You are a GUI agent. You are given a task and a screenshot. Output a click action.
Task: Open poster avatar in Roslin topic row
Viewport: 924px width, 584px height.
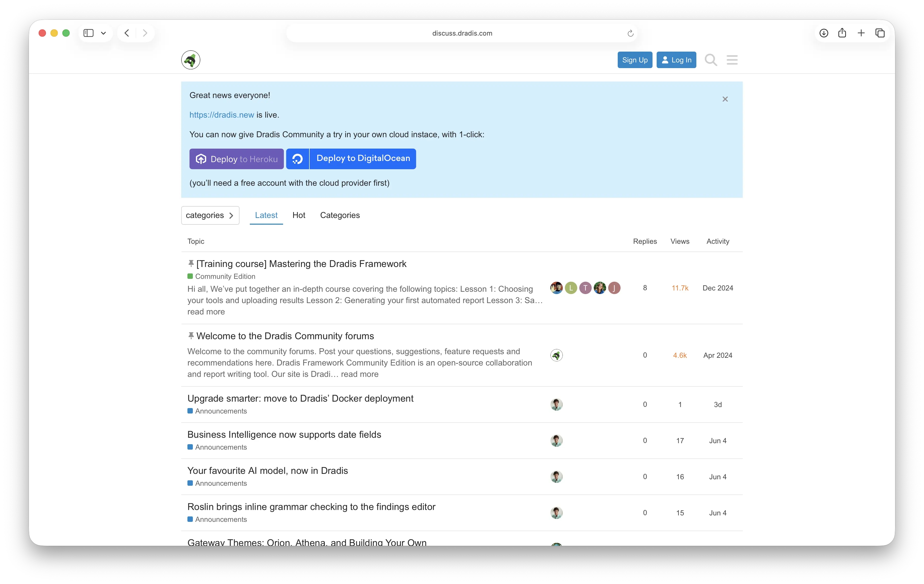pos(556,513)
